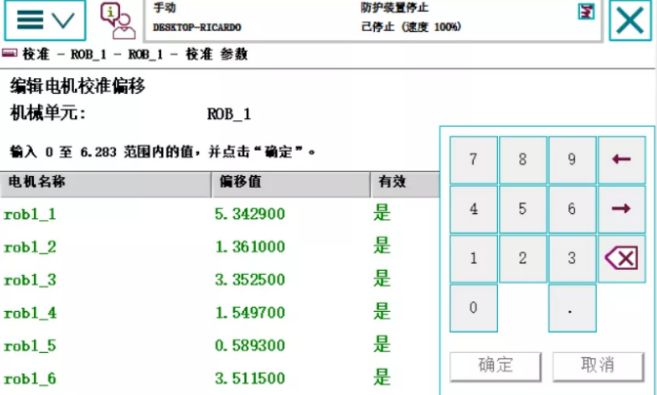
Task: Click the 电机名称 column header
Action: tap(105, 183)
